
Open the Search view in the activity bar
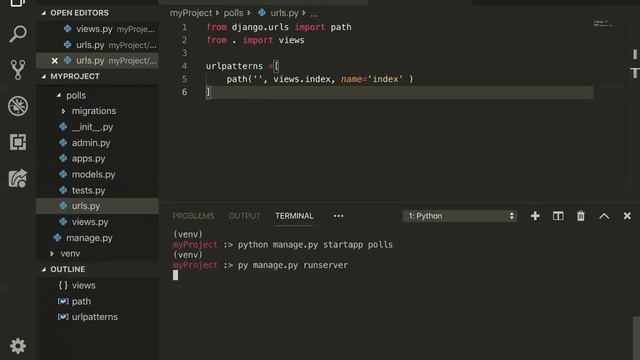(x=18, y=34)
